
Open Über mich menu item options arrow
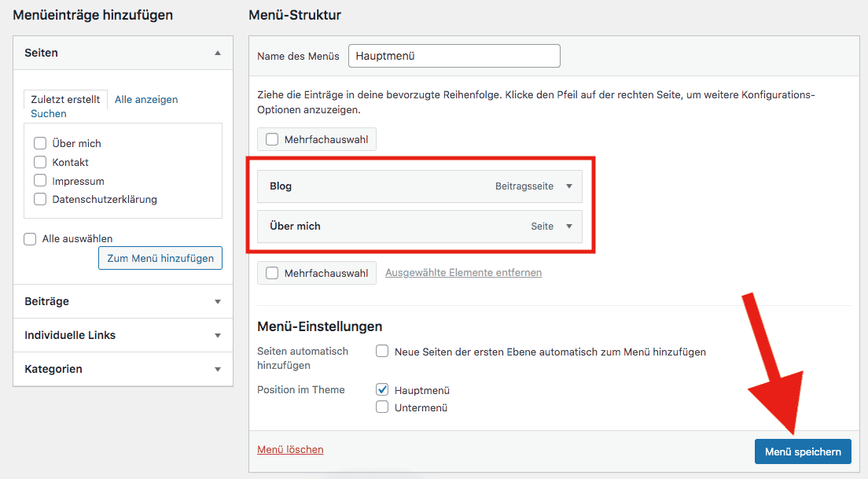pos(569,226)
